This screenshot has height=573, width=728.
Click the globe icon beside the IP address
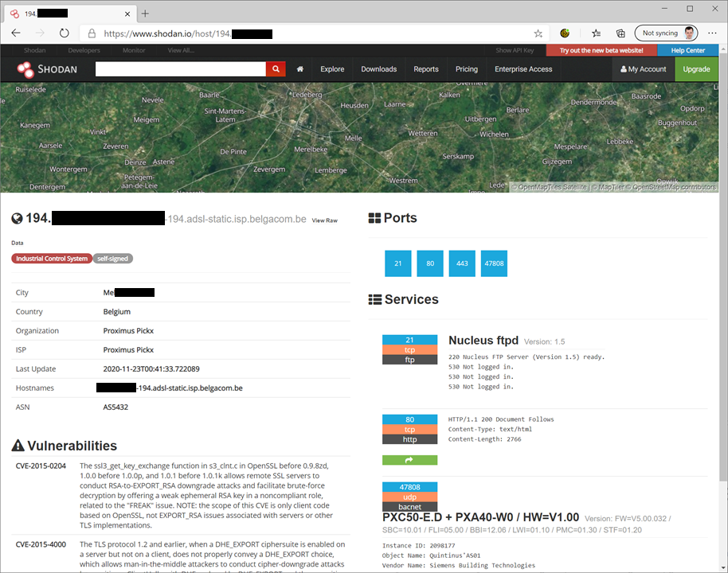click(18, 219)
